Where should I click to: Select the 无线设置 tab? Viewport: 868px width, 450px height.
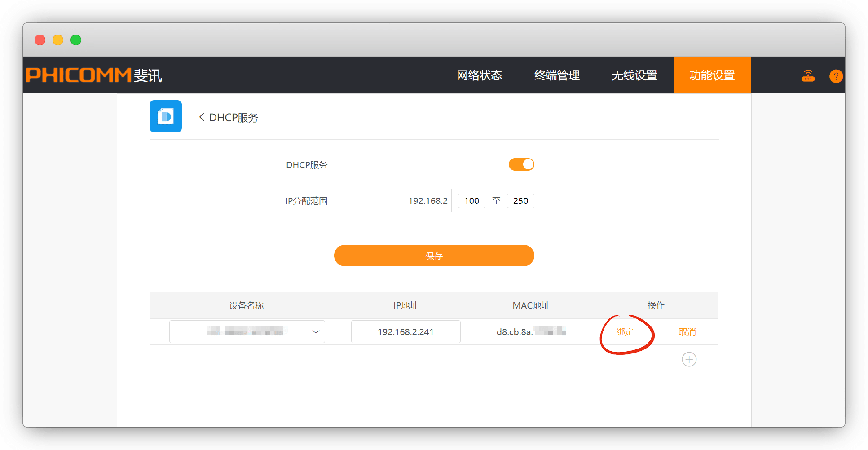pyautogui.click(x=634, y=75)
